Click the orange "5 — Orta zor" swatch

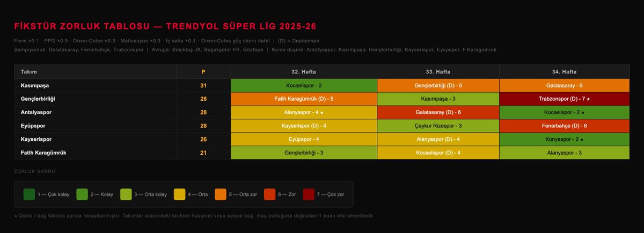pyautogui.click(x=221, y=194)
